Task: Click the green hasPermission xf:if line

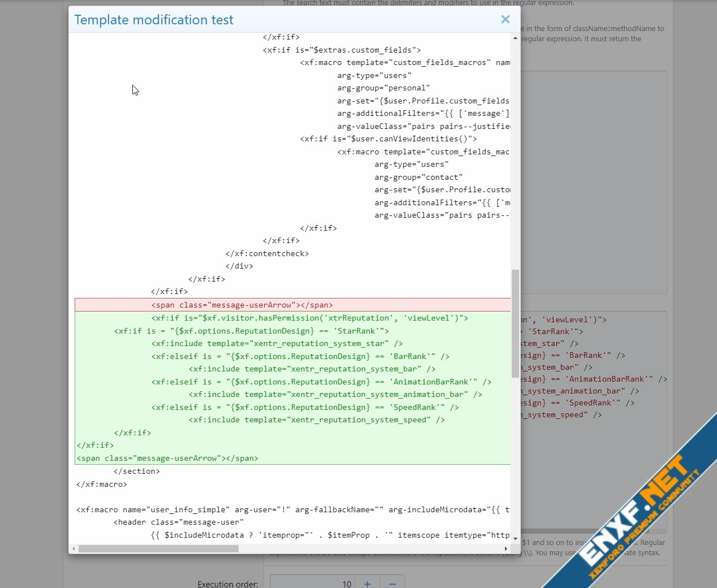Action: [x=309, y=318]
